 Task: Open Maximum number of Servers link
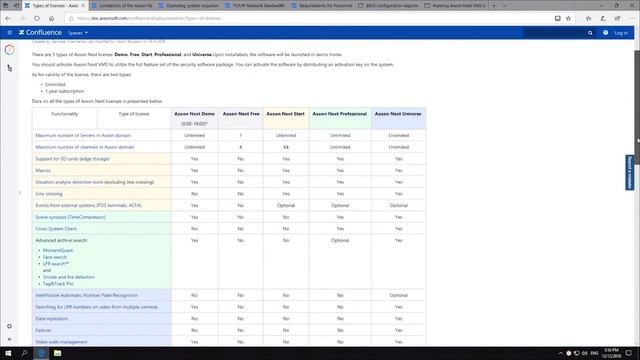click(x=83, y=135)
